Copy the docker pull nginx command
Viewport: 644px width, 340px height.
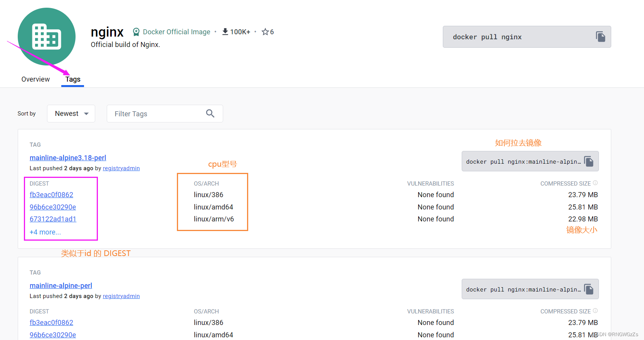pyautogui.click(x=600, y=37)
